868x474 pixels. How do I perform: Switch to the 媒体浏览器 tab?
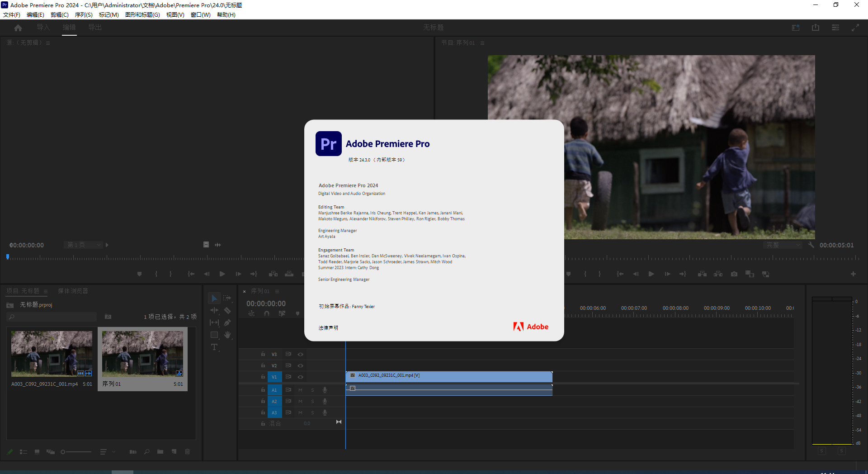(73, 291)
